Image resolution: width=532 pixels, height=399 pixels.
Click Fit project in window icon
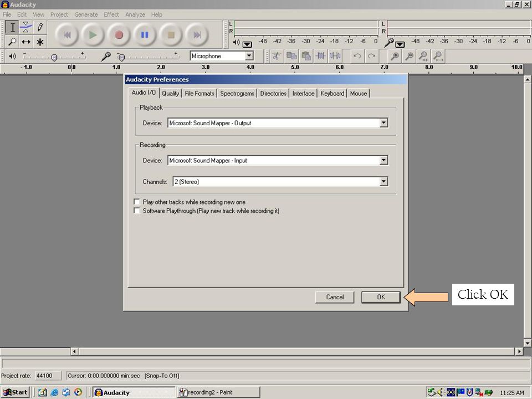pyautogui.click(x=438, y=56)
